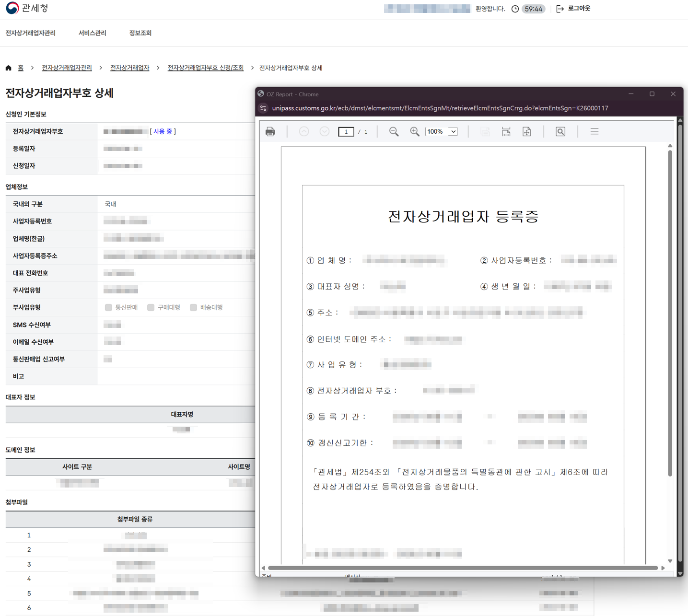Toggle the 통신판매 checkbox

click(x=108, y=308)
